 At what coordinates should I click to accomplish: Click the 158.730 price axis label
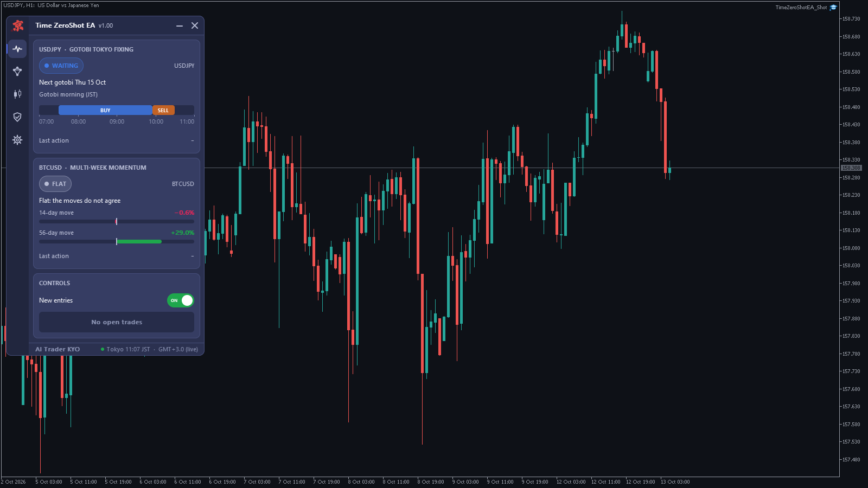[x=851, y=19]
